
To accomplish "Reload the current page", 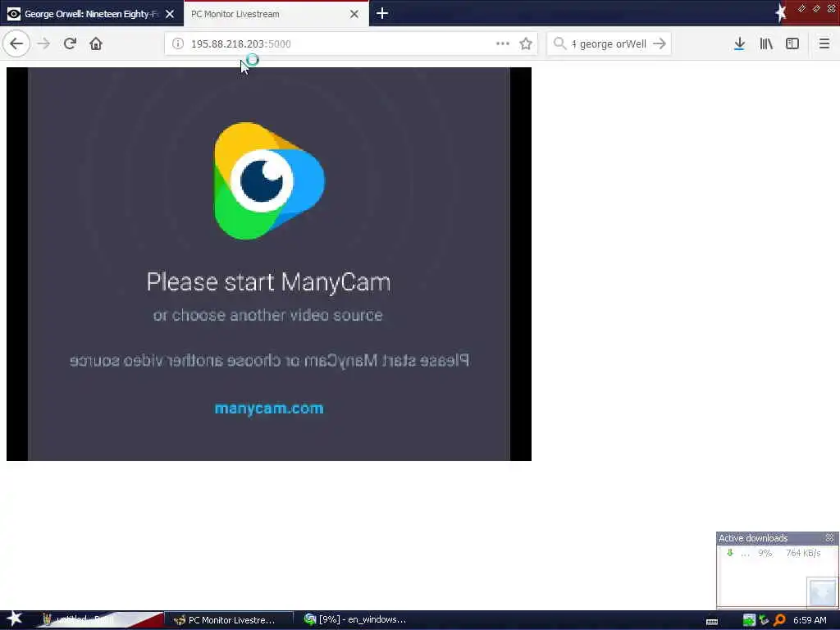I will [70, 43].
